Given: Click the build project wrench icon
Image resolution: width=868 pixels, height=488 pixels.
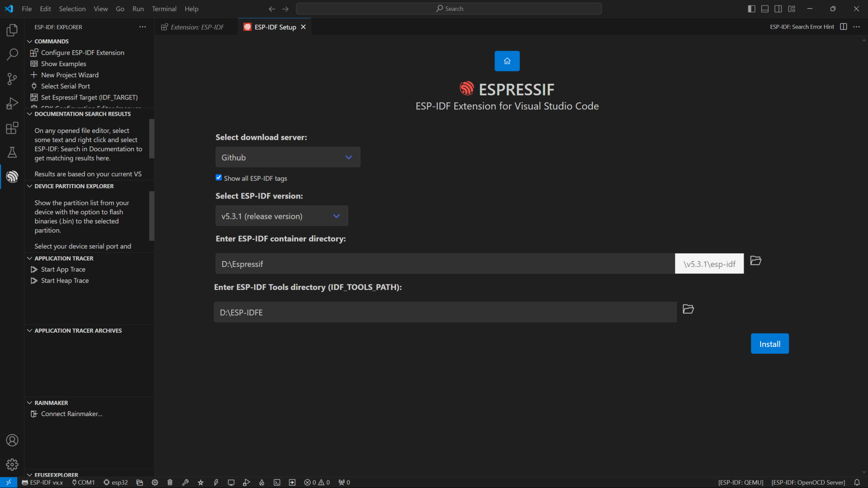Looking at the screenshot, I should (x=185, y=483).
